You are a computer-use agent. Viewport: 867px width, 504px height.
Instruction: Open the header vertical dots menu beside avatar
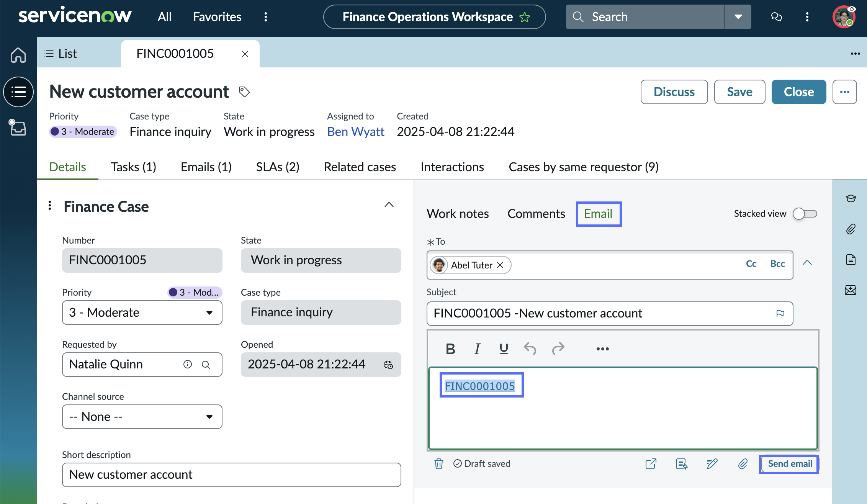click(807, 17)
